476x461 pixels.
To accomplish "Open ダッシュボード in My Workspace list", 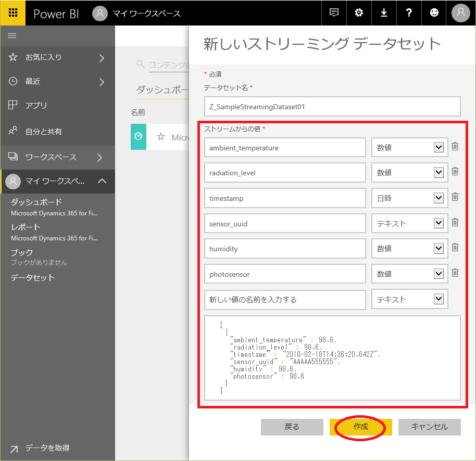I will coord(36,202).
